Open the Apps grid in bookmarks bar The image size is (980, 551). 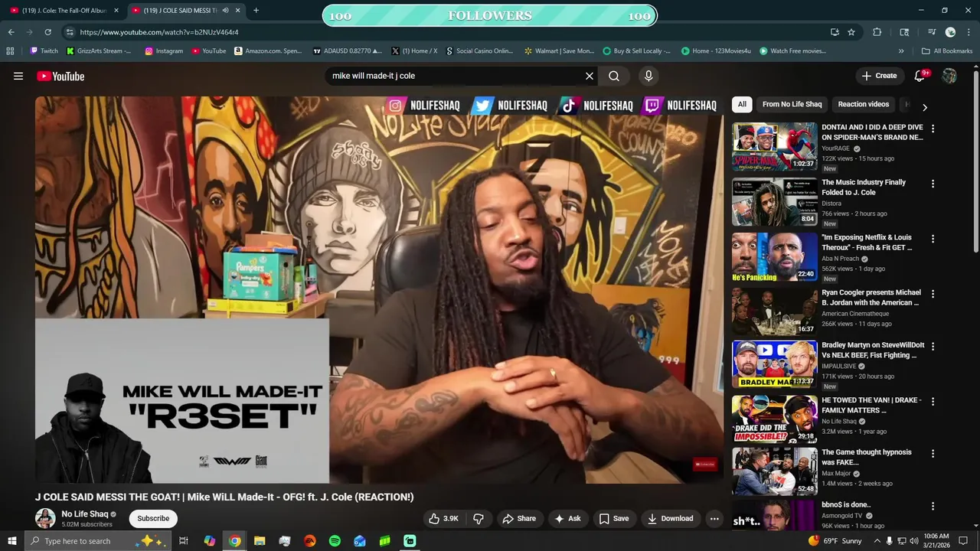(x=10, y=51)
